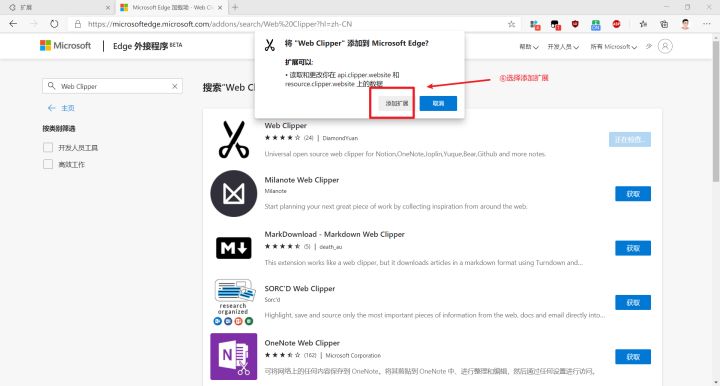The width and height of the screenshot is (720, 386).
Task: Open the red ABP extension icon
Action: click(x=616, y=24)
